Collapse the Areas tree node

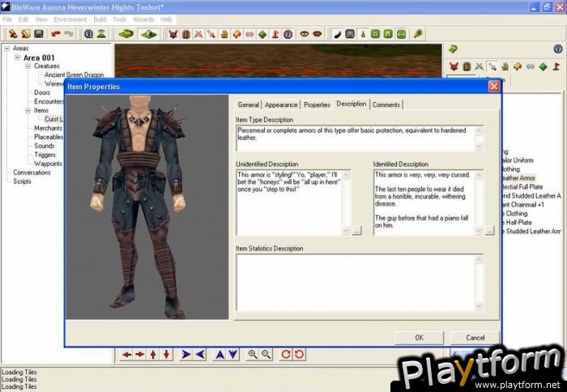(6, 48)
